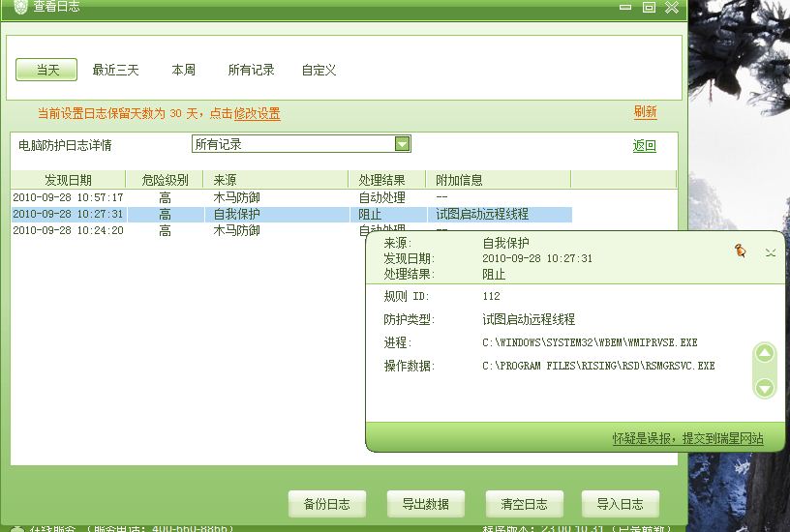Sort by the 附加信息 column header
The image size is (790, 532).
click(499, 180)
